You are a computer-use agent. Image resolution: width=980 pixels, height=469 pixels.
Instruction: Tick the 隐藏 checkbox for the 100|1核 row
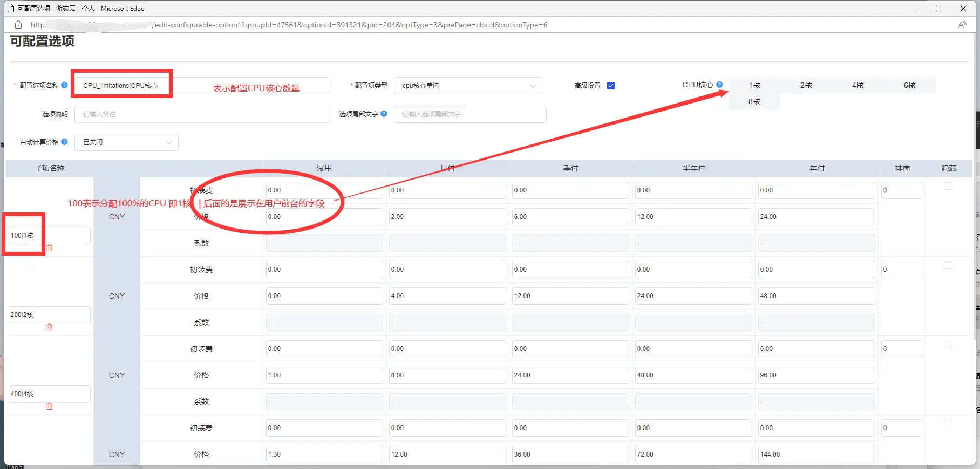click(x=949, y=186)
